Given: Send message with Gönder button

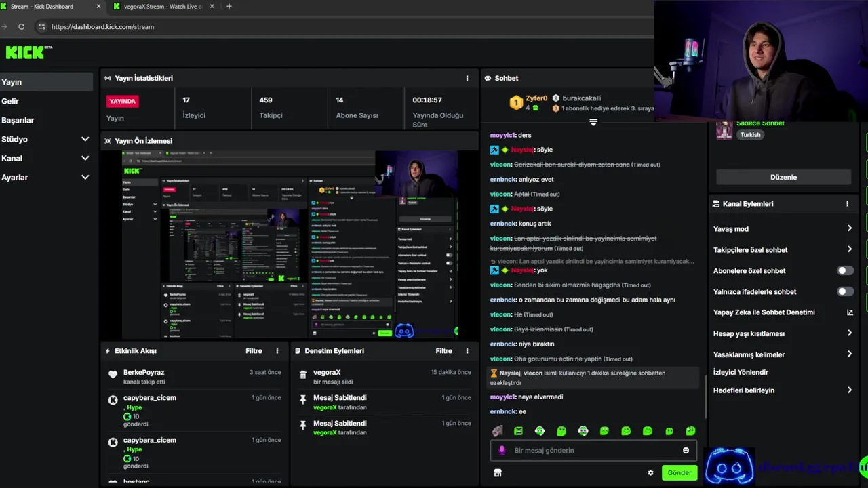Looking at the screenshot, I should 679,473.
